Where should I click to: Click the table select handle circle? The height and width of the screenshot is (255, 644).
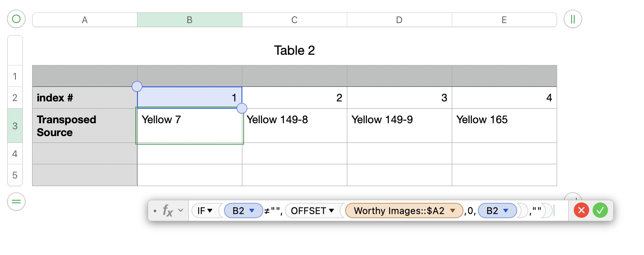(x=16, y=19)
